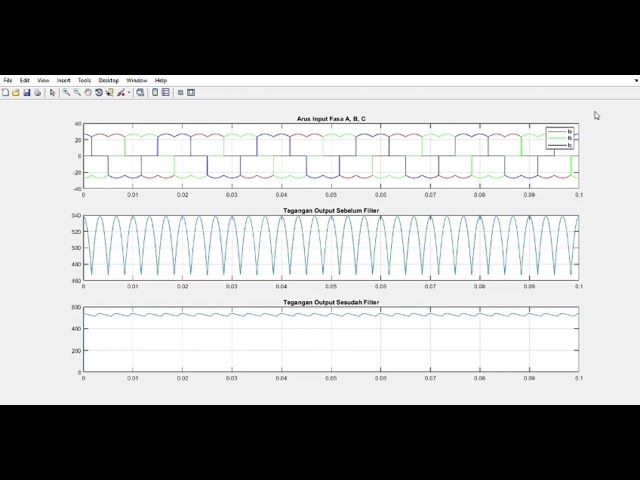
Task: Open the Tools menu
Action: (x=84, y=80)
